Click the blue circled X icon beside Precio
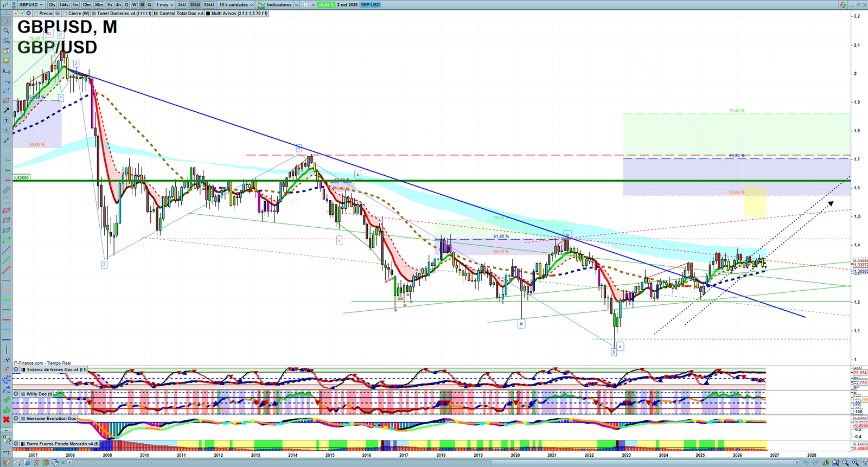Screen dimensions: 868x467 [x=28, y=13]
